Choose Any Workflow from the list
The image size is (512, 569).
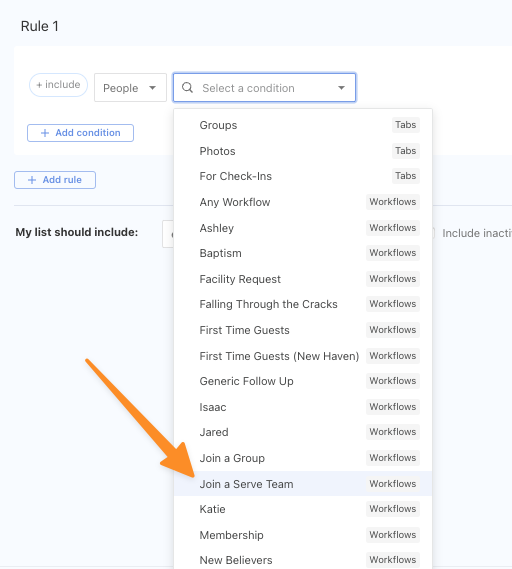tap(303, 202)
